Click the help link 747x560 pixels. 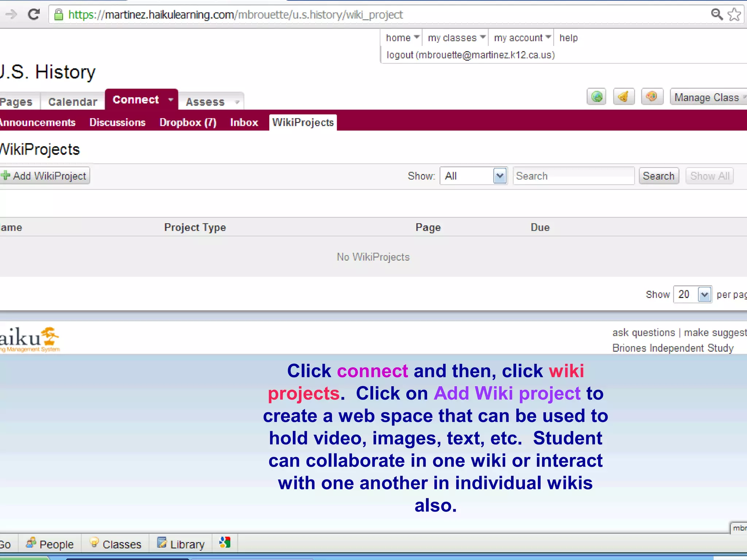pos(568,38)
